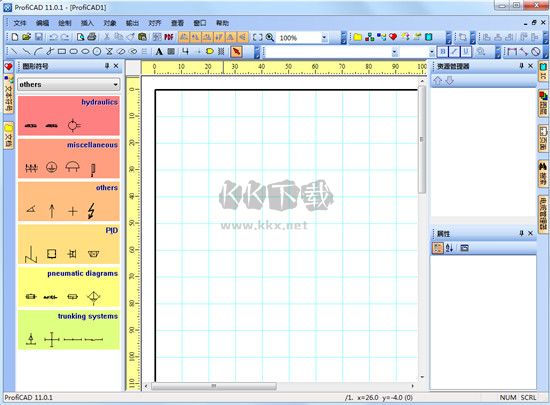Open the hydraulics symbol group
The image size is (550, 405).
pos(69,116)
